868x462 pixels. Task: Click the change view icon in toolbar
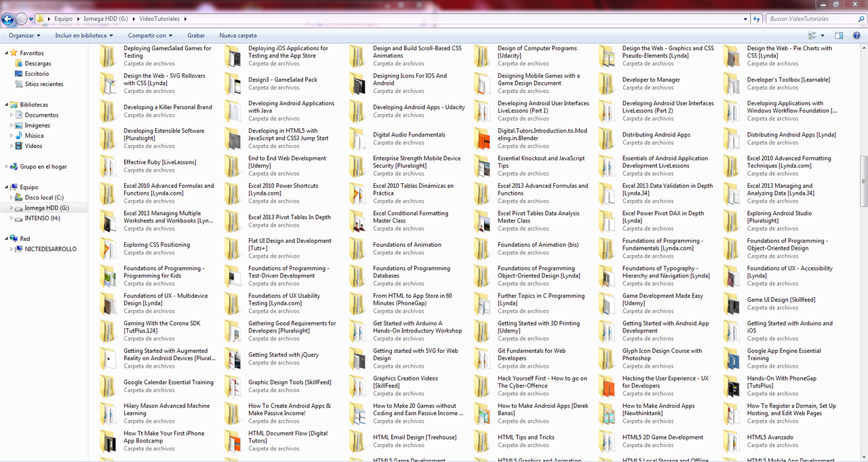pos(812,35)
